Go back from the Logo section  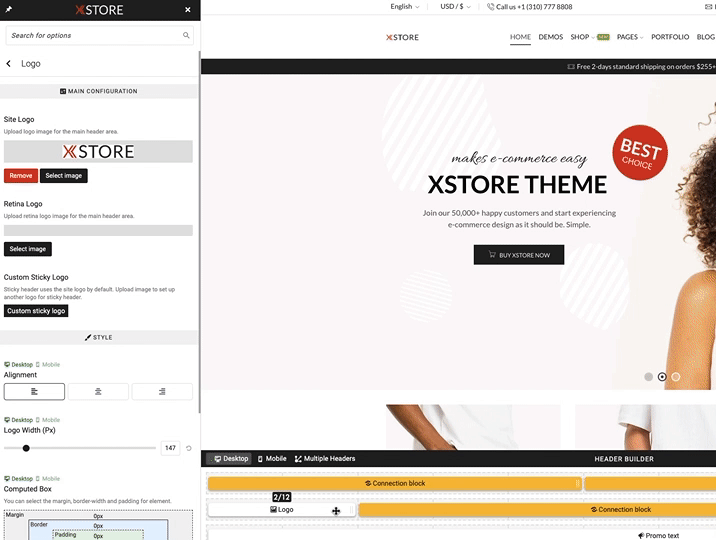pos(8,63)
